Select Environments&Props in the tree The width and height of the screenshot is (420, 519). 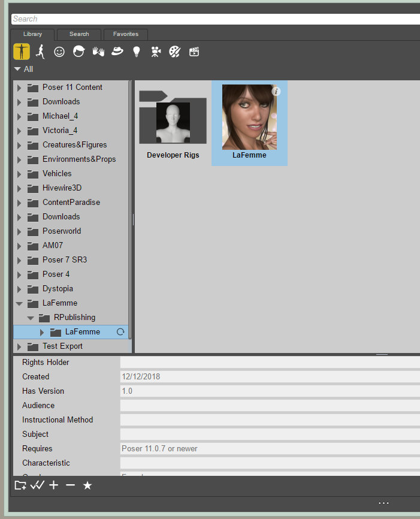pos(79,159)
